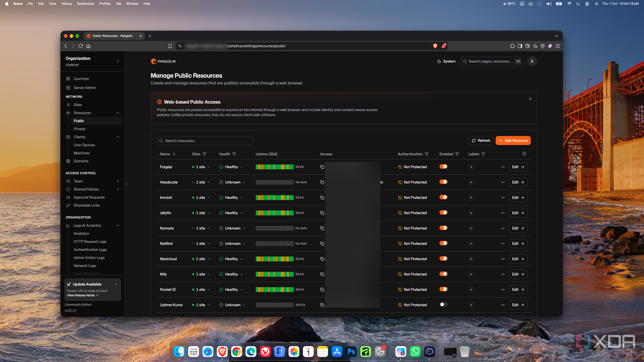Open HTTP Request Logs in the sidebar

[90, 242]
